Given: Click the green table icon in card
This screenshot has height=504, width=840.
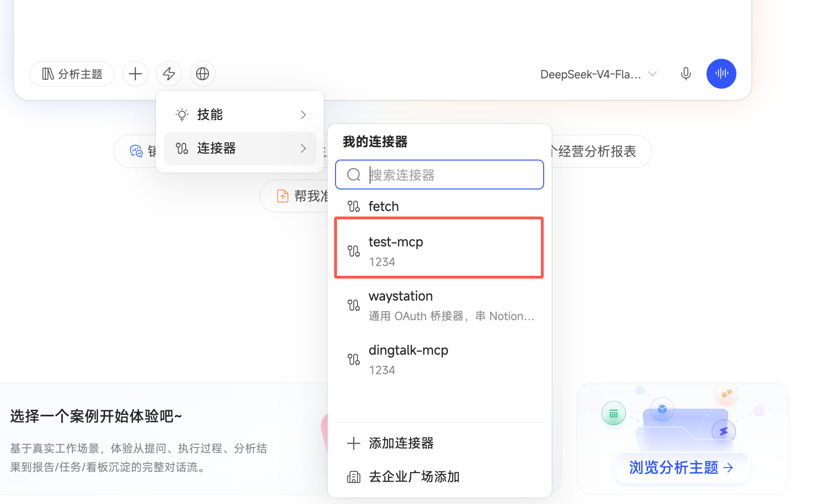Looking at the screenshot, I should point(614,413).
